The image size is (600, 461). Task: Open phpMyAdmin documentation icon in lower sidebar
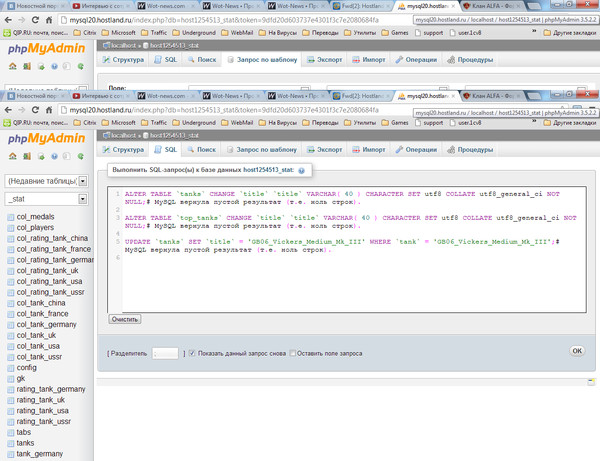(54, 156)
